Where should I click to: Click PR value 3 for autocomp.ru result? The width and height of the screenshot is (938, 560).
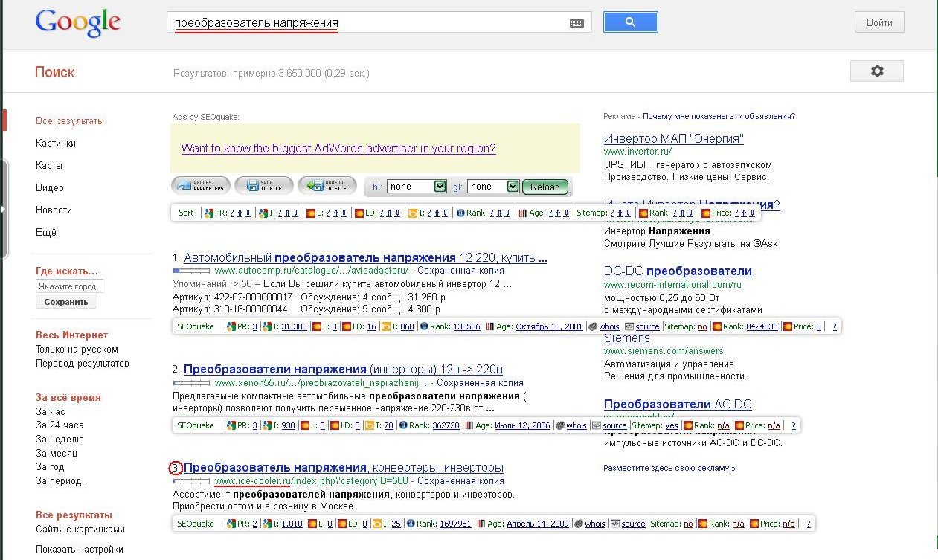(254, 326)
